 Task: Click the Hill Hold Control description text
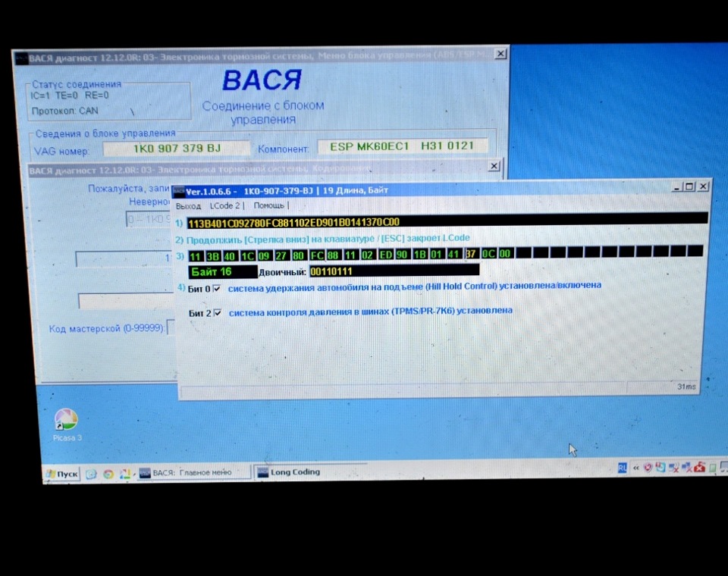[x=414, y=286]
